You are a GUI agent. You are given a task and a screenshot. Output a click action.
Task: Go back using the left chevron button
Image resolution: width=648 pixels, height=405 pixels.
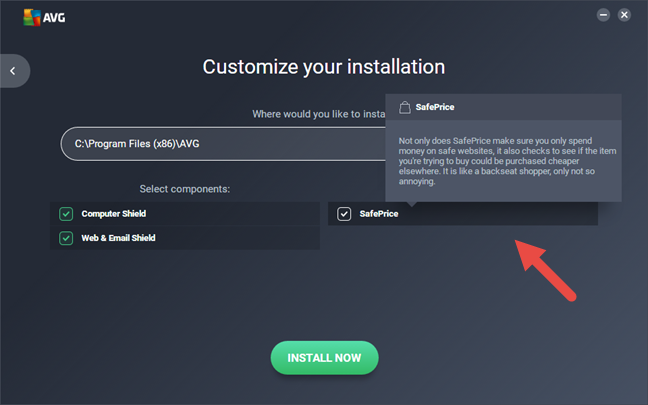point(14,71)
